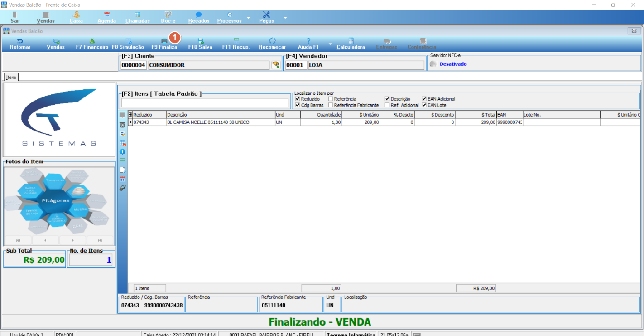
Task: Select the Itens tab
Action: 11,78
